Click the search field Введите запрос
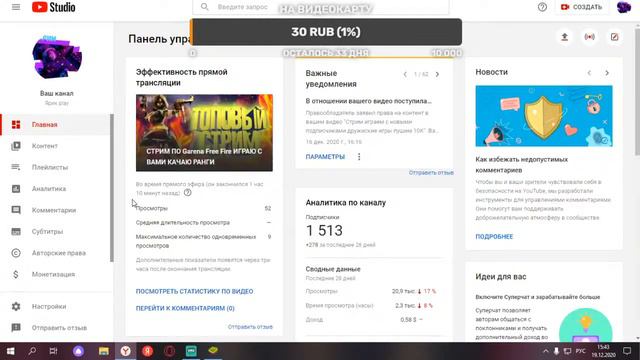Viewport: 640px width, 360px height. coord(320,7)
